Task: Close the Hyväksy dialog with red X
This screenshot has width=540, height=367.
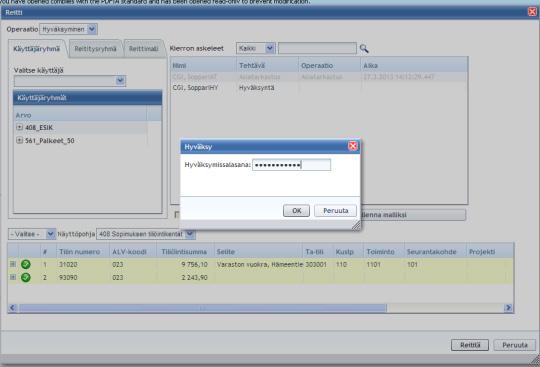Action: point(353,146)
